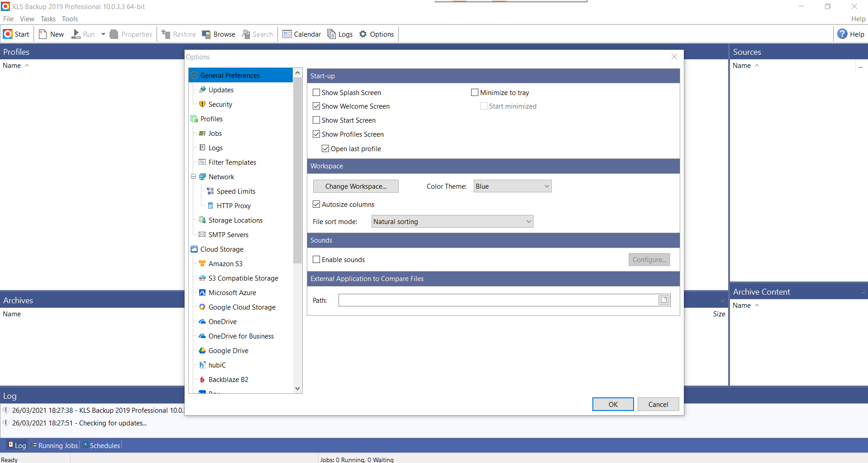Check Enable sounds
Screen dimensions: 868x463
click(316, 259)
